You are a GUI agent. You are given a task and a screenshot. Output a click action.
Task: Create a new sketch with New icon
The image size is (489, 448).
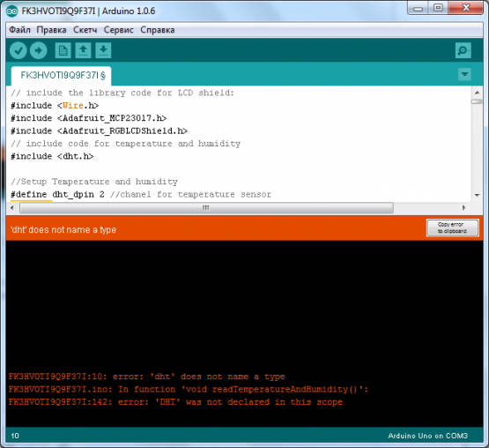pos(63,50)
